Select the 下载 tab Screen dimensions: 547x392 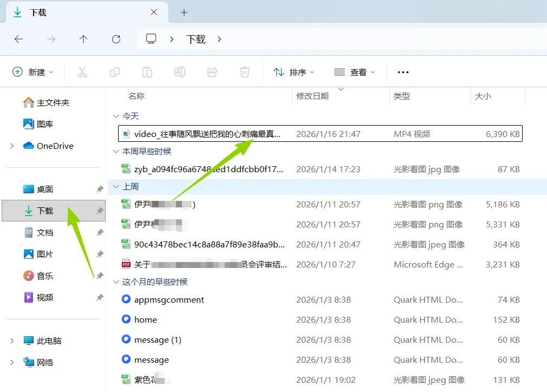click(87, 12)
